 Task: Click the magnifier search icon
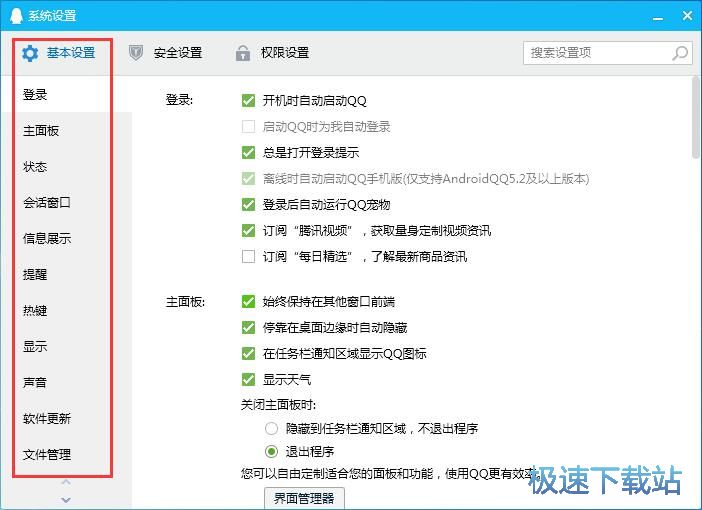(680, 53)
